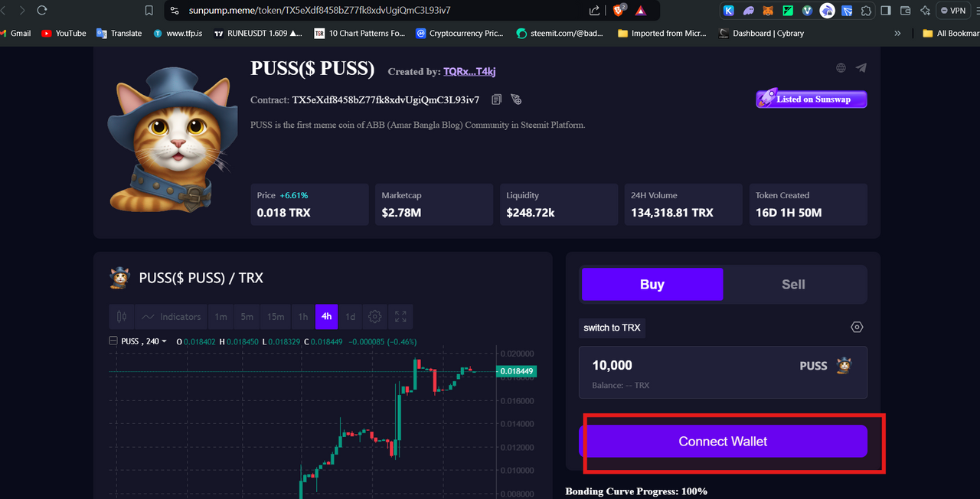The image size is (980, 499).
Task: Open creator address TQRx...T4kj link
Action: tap(469, 71)
